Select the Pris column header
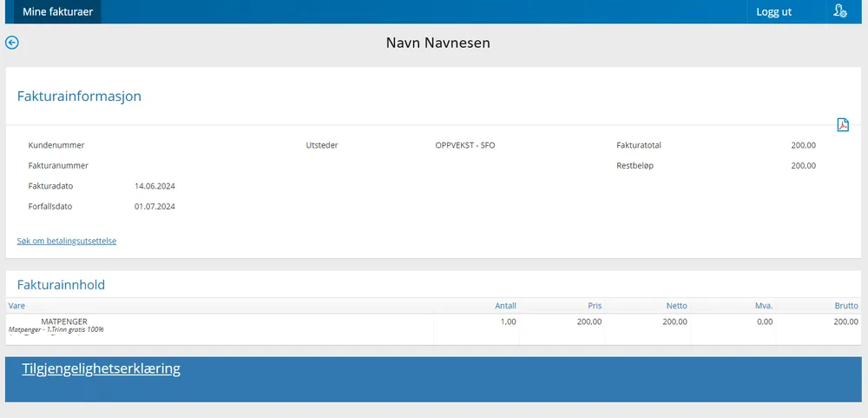The height and width of the screenshot is (418, 868). (x=593, y=306)
